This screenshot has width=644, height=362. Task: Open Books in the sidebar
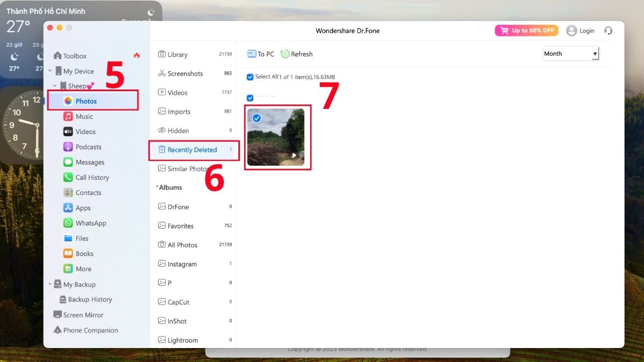click(78, 254)
